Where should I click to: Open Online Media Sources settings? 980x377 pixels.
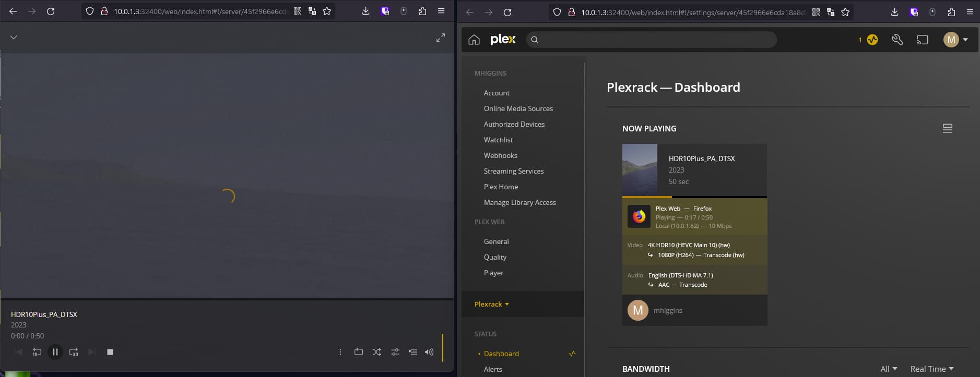pyautogui.click(x=518, y=108)
